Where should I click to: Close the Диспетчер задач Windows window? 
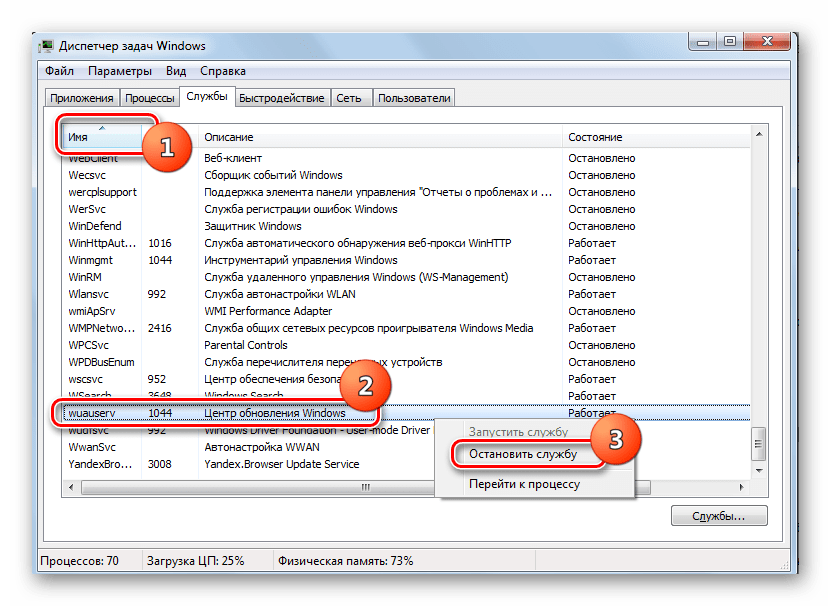tap(767, 41)
